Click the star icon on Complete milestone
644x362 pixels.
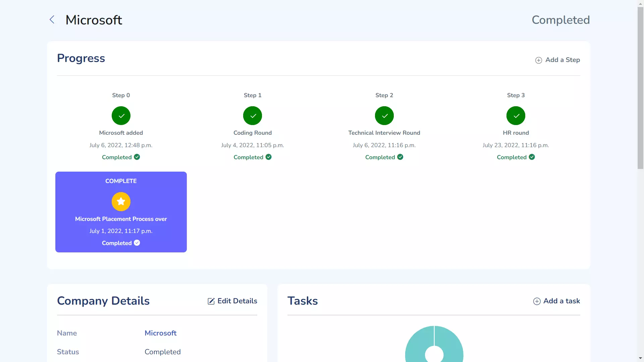click(121, 201)
